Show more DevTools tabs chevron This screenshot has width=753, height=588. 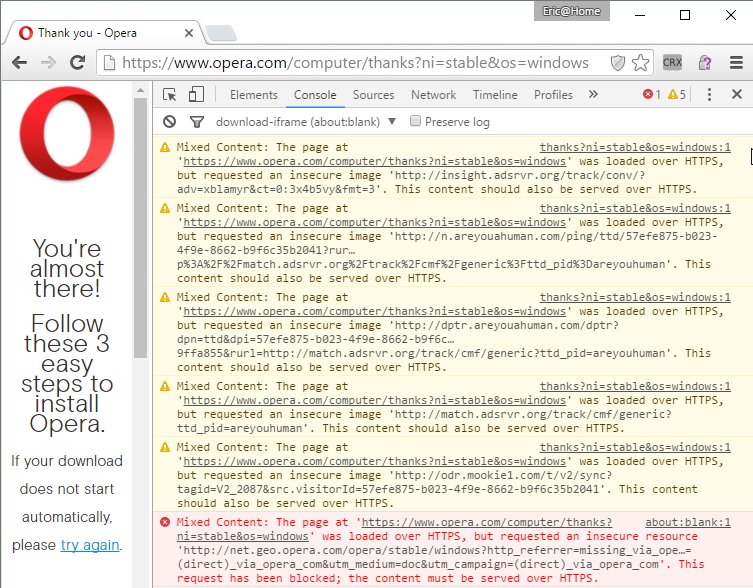[x=593, y=94]
